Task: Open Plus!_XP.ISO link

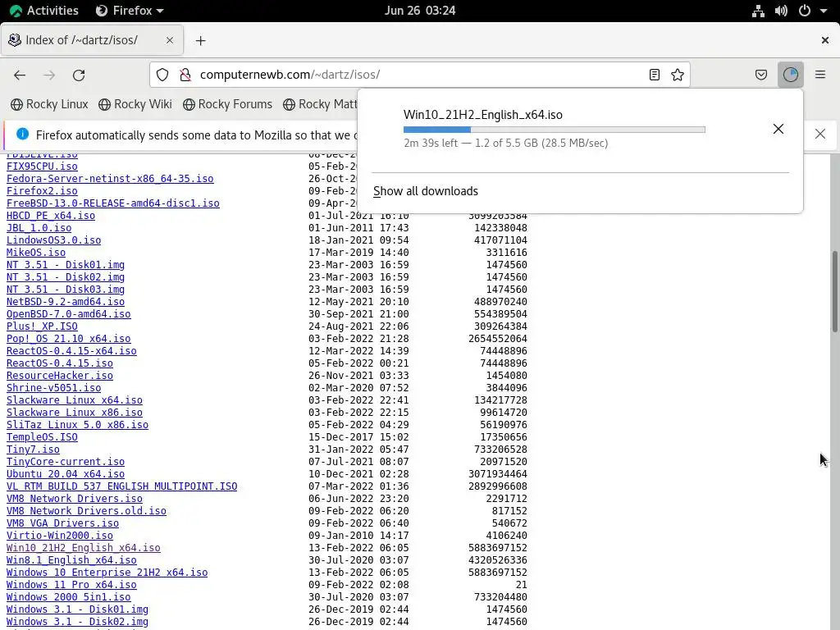Action: coord(42,326)
